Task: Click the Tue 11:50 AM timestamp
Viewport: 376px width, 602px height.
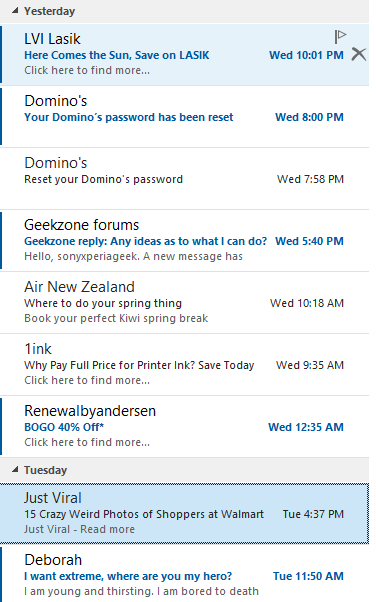Action: click(308, 576)
